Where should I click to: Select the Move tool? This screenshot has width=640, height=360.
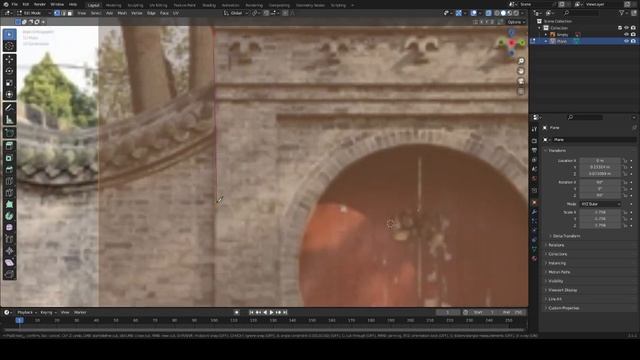click(9, 60)
